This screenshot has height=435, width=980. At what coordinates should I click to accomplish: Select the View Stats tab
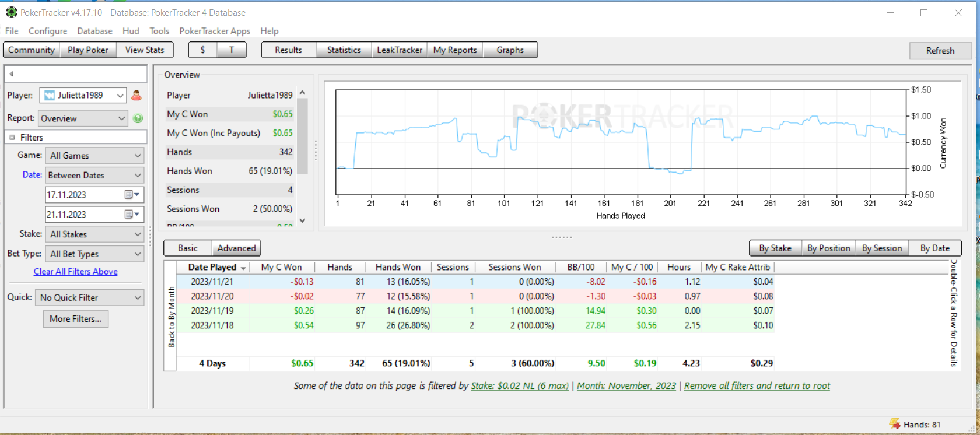click(145, 50)
